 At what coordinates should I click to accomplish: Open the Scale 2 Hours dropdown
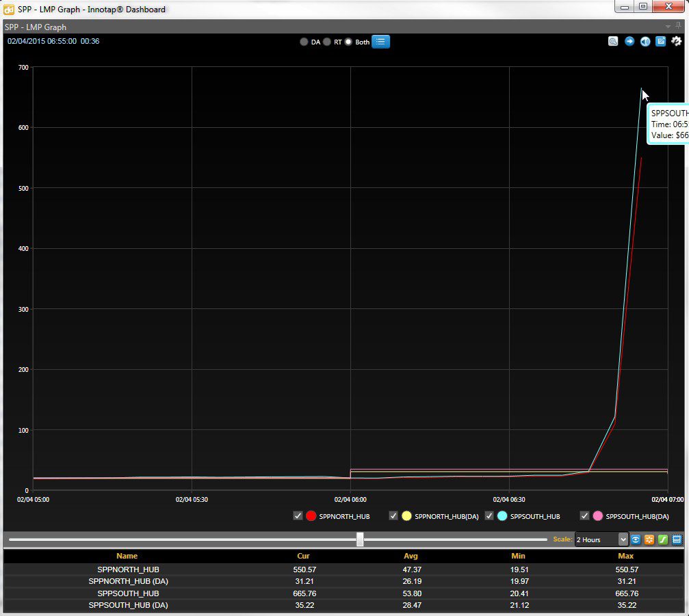point(601,539)
